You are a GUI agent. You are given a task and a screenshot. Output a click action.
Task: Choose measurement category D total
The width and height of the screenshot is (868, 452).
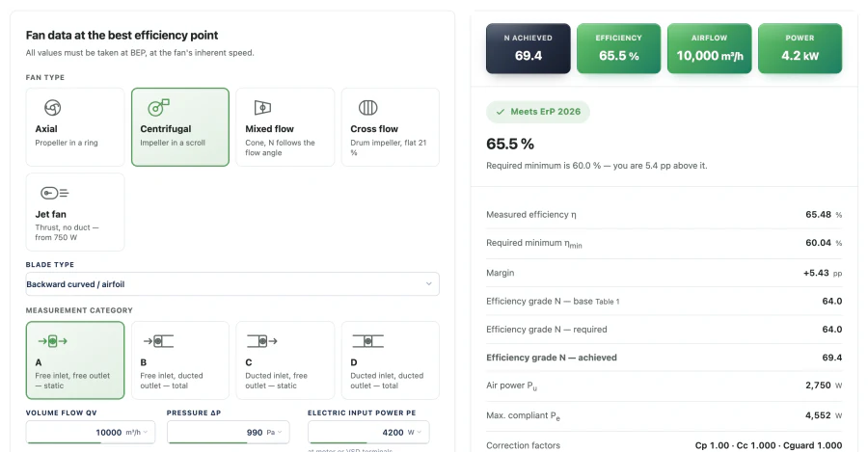(391, 360)
